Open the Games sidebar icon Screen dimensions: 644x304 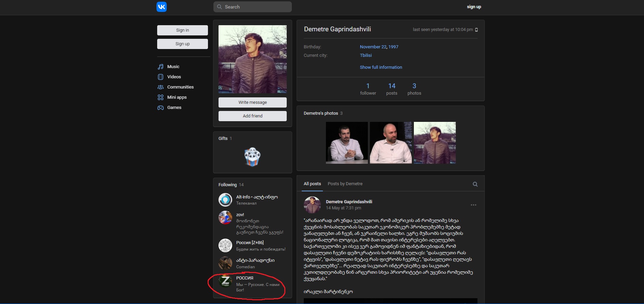pos(161,108)
